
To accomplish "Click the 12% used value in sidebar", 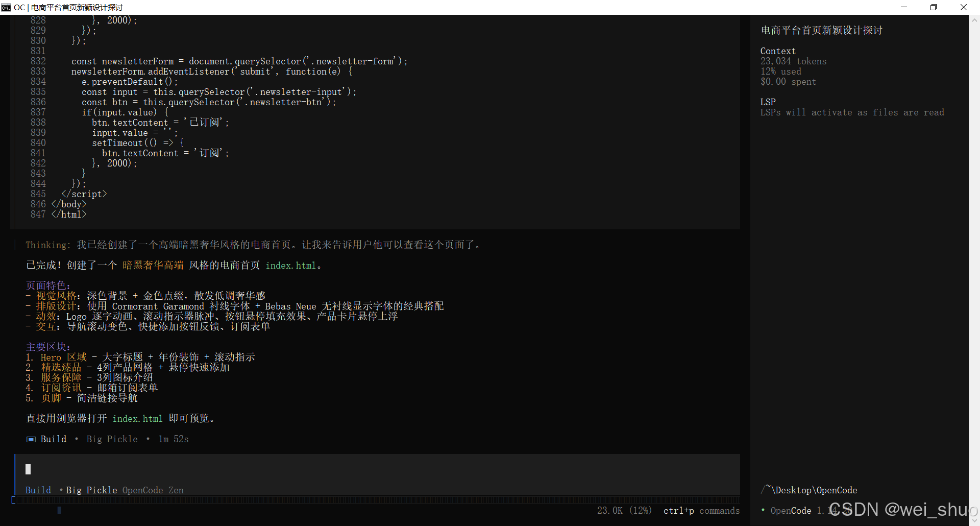I will click(781, 71).
